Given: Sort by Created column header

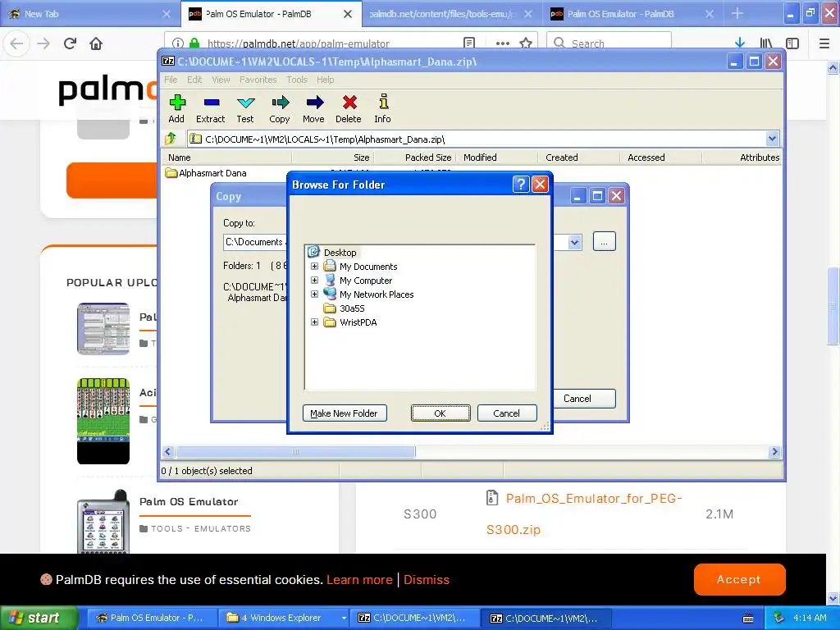Looking at the screenshot, I should tap(579, 157).
